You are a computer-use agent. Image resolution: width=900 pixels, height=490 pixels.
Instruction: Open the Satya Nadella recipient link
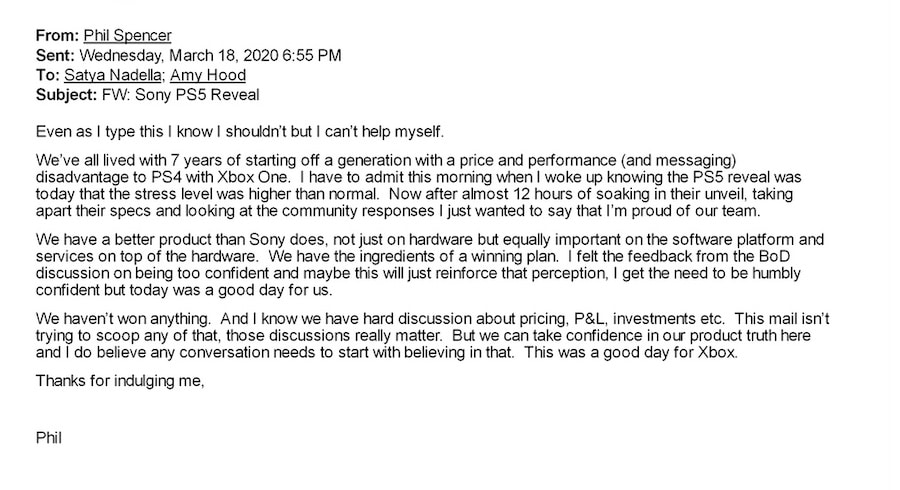coord(113,75)
